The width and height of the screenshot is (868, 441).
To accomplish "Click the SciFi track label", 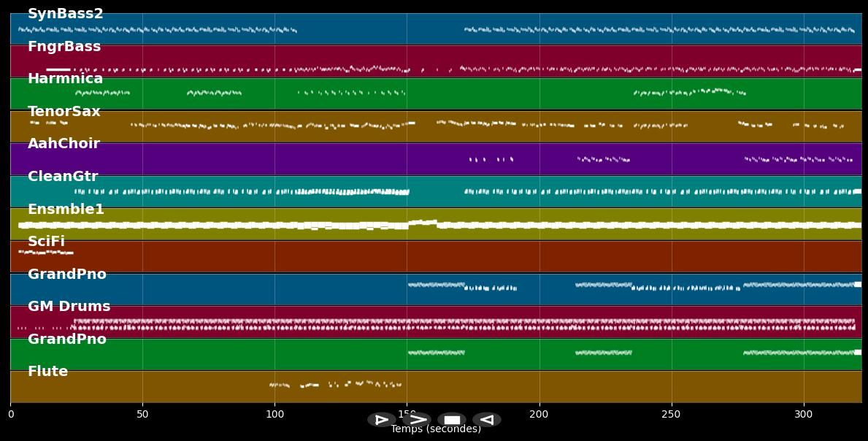I will pos(46,242).
